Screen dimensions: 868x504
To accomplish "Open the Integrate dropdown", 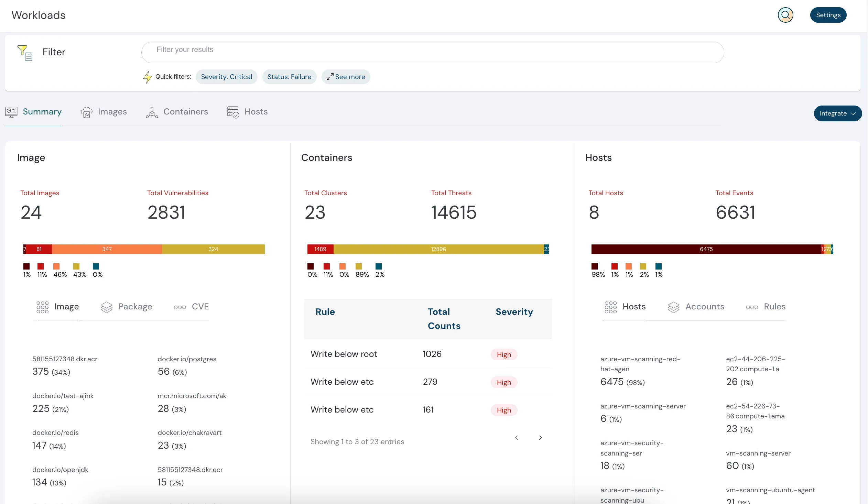I will [x=838, y=113].
